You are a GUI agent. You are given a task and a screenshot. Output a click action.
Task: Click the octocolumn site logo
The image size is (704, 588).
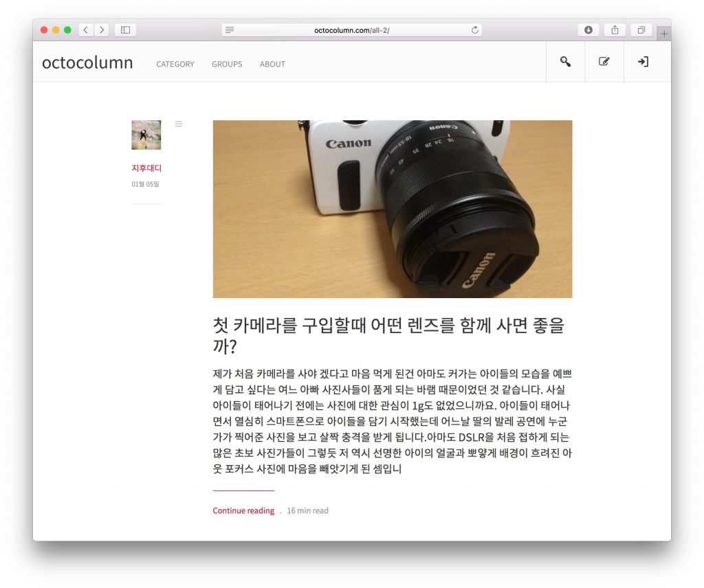[x=87, y=63]
